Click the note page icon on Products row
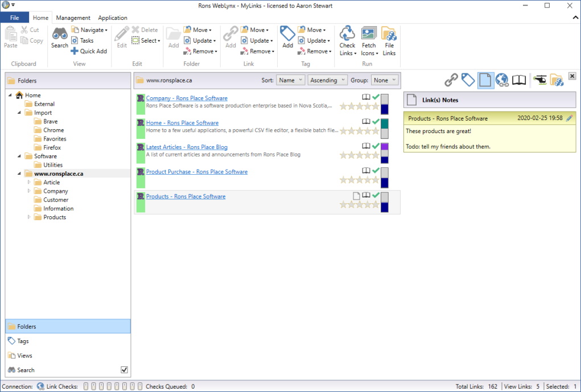Viewport: 581px width, 392px height. [x=356, y=195]
